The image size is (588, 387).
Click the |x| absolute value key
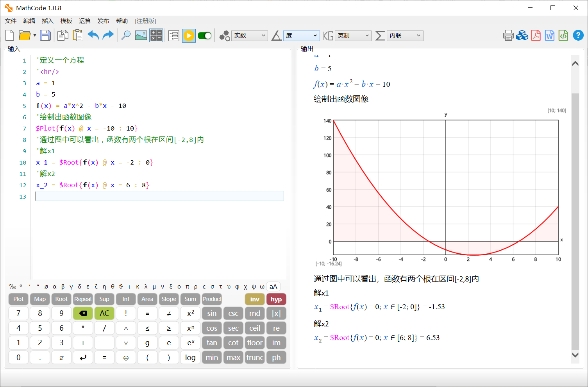[x=276, y=313]
